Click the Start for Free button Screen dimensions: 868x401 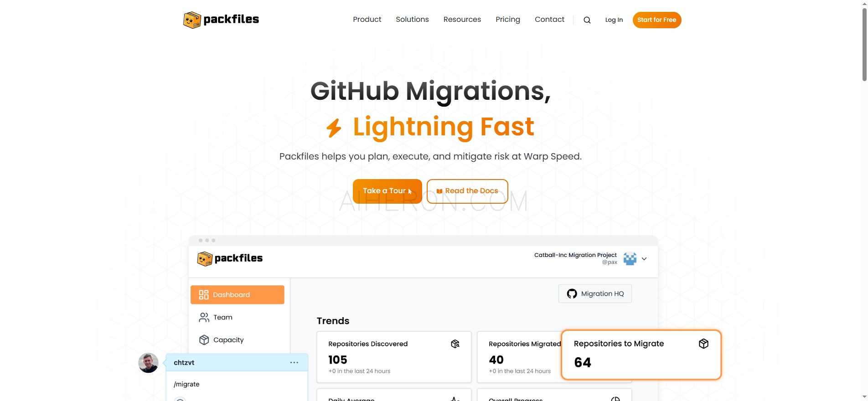pos(657,20)
